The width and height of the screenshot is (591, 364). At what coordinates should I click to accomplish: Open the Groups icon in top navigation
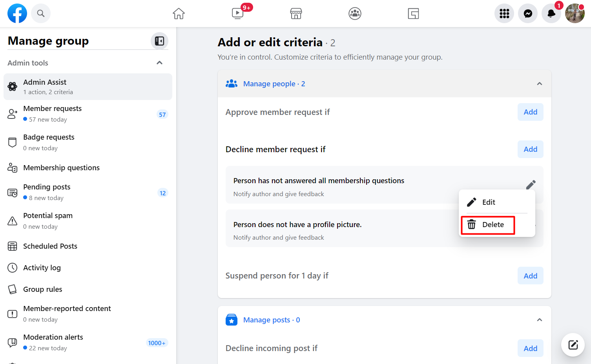click(355, 13)
